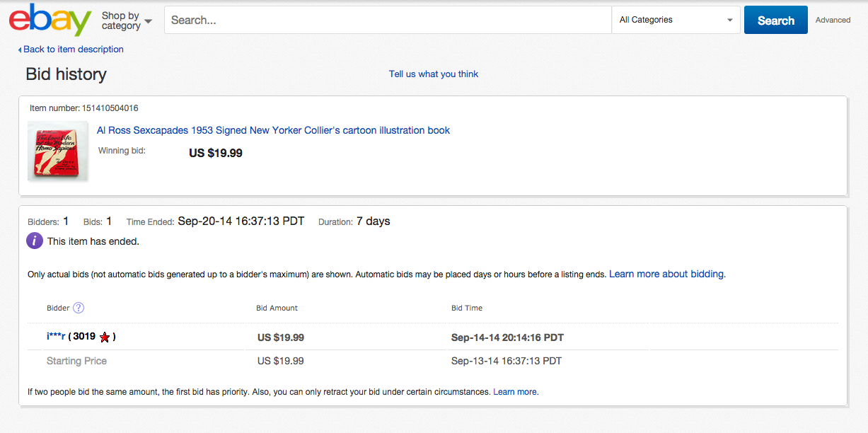Image resolution: width=868 pixels, height=433 pixels.
Task: Click the purple info icon beside item ended
Action: click(x=35, y=241)
